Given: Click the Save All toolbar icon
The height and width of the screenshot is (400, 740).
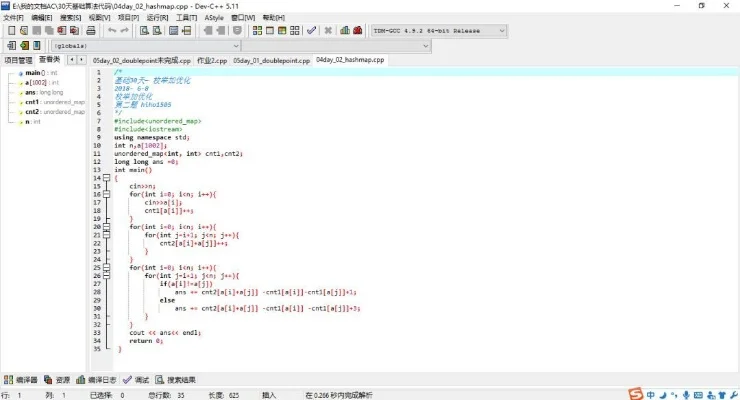Looking at the screenshot, I should 49,31.
